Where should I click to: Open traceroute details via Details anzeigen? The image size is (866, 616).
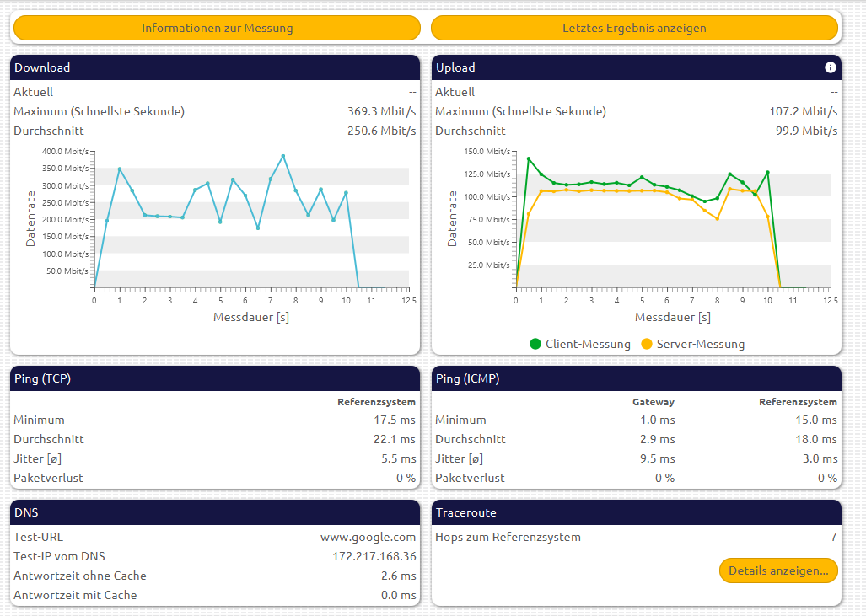(777, 570)
